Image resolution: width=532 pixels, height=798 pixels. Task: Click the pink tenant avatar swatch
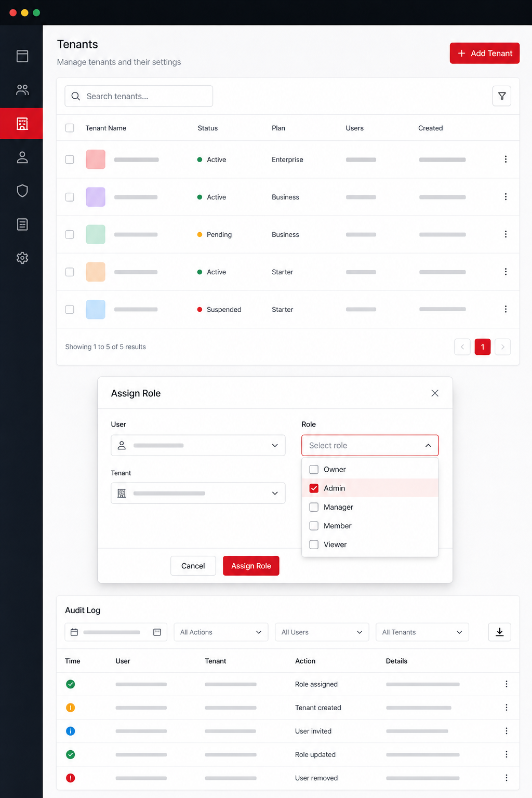tap(96, 159)
